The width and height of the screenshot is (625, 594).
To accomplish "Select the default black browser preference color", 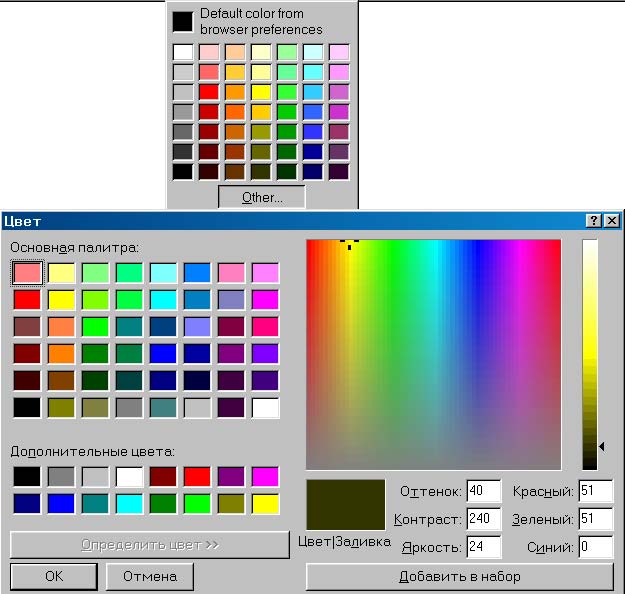I will click(182, 22).
